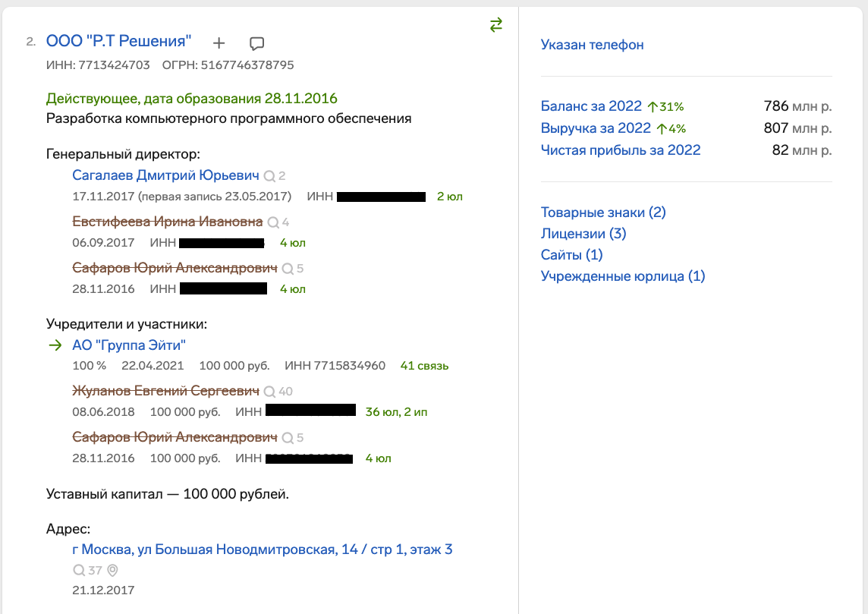The height and width of the screenshot is (614, 868).
Task: Click search icon beside Сафаров in founders list
Action: tap(288, 438)
